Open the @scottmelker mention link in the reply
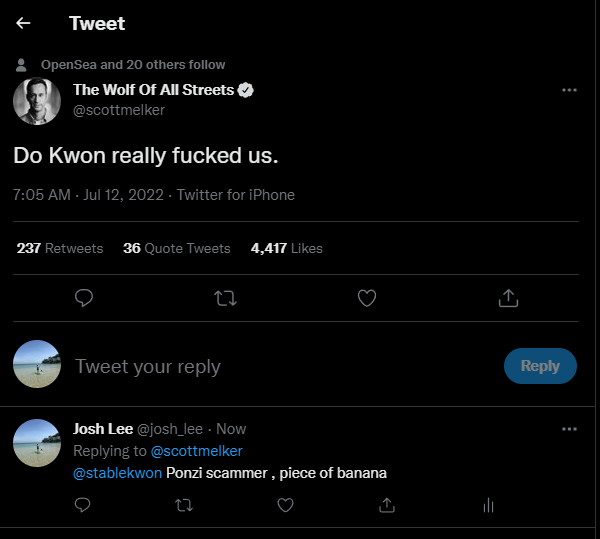Viewport: 600px width, 539px height. [197, 451]
